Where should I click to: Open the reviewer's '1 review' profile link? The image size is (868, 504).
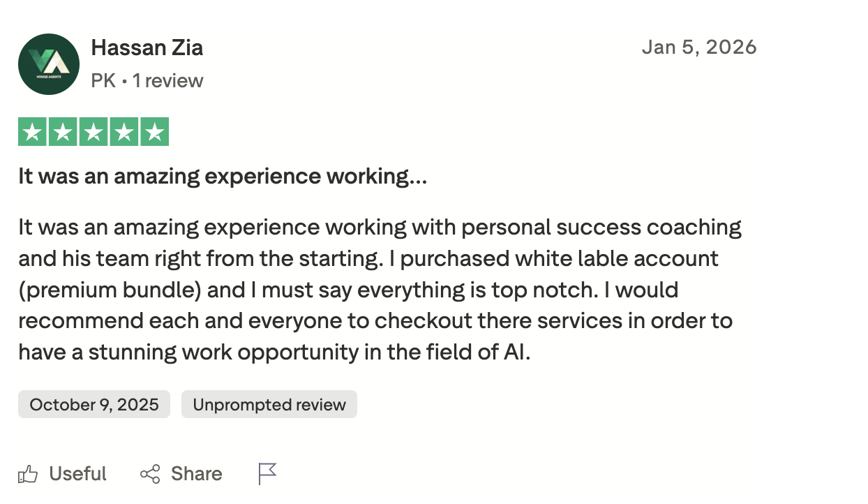point(167,80)
